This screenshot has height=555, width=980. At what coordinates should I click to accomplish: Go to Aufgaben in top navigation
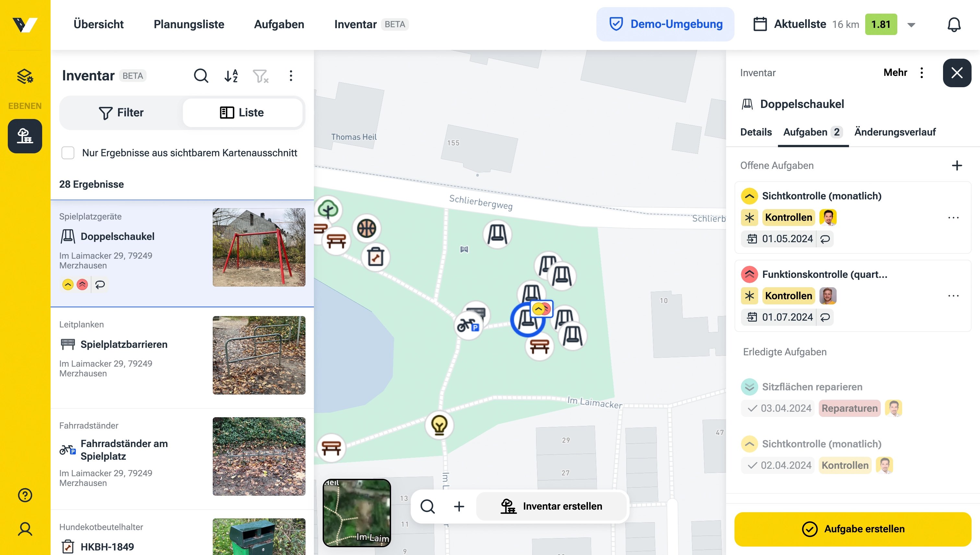(279, 24)
